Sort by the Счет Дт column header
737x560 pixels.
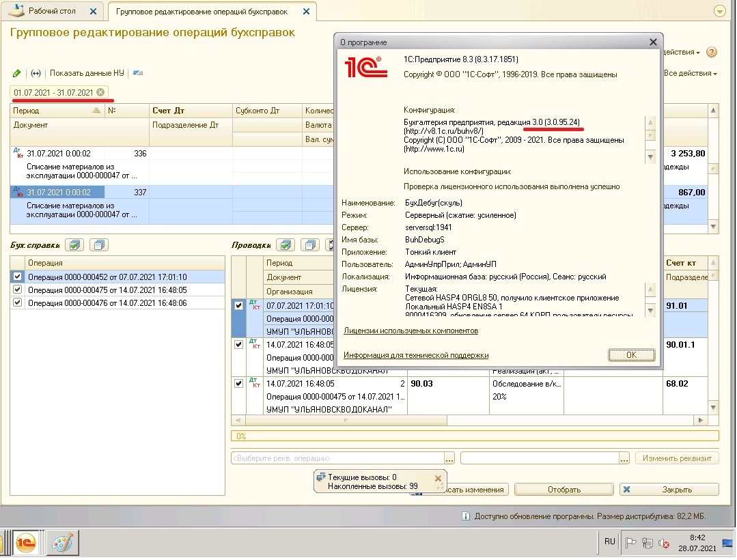[x=191, y=111]
